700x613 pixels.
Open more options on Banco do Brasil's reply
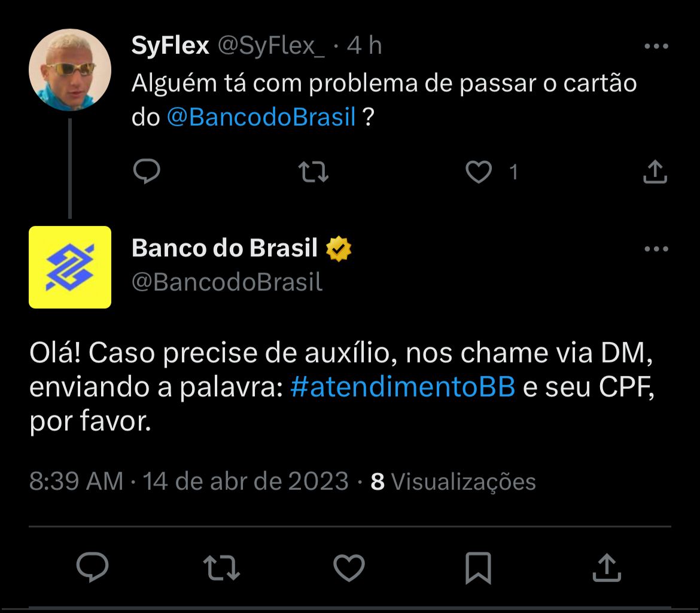click(x=656, y=249)
